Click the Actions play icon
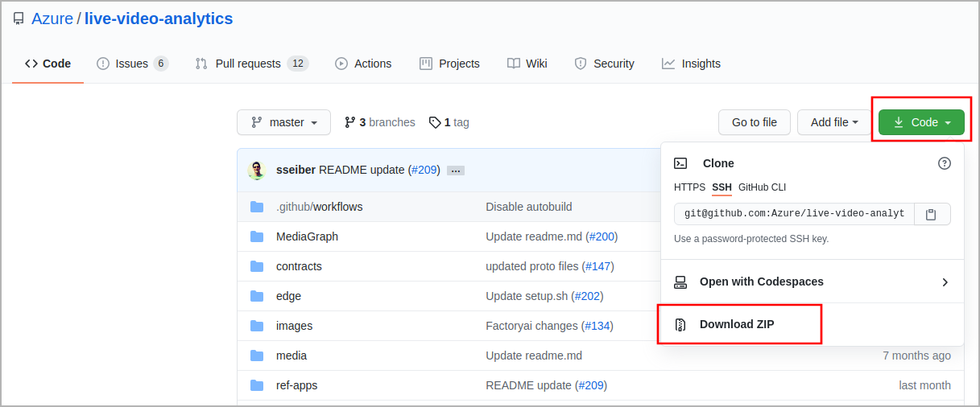The image size is (980, 407). pyautogui.click(x=341, y=64)
